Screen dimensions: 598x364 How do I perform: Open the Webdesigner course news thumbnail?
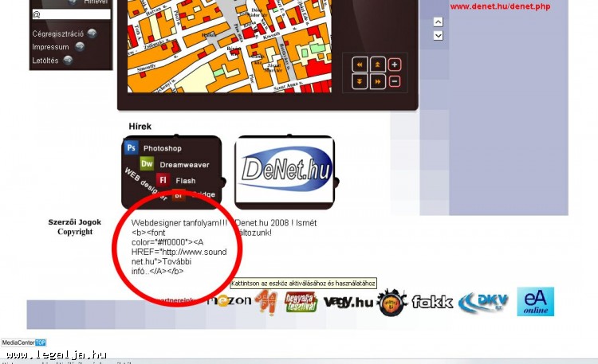171,170
